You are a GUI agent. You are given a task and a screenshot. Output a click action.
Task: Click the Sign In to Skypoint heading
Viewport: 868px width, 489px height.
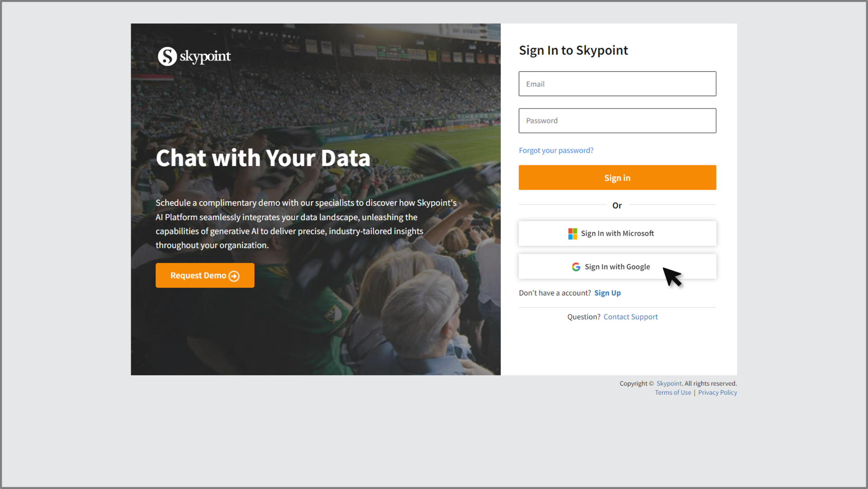pos(573,50)
